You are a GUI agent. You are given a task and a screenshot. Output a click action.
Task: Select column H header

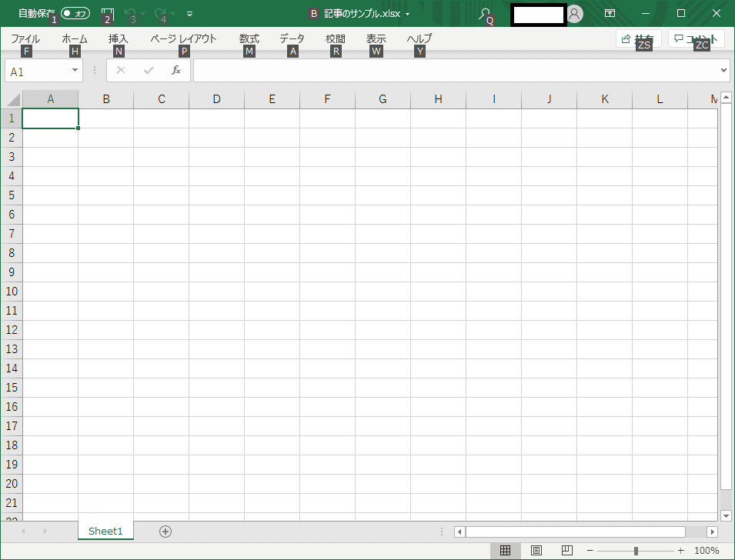pos(438,99)
